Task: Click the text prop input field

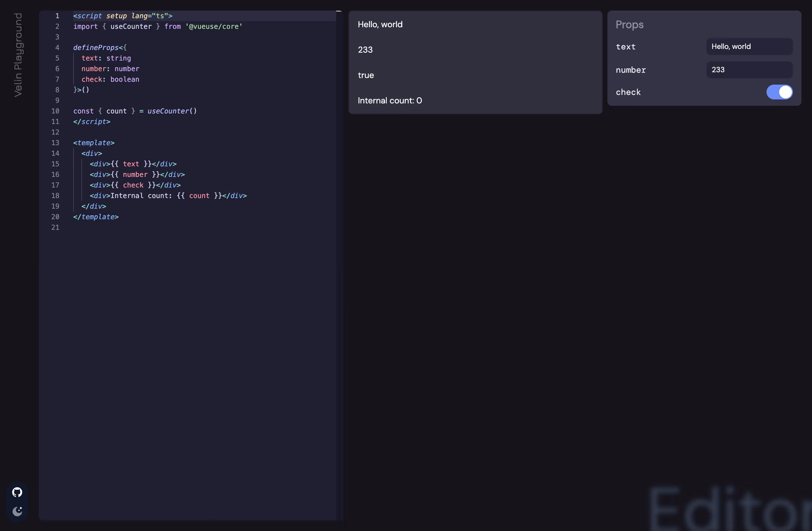Action: 749,47
